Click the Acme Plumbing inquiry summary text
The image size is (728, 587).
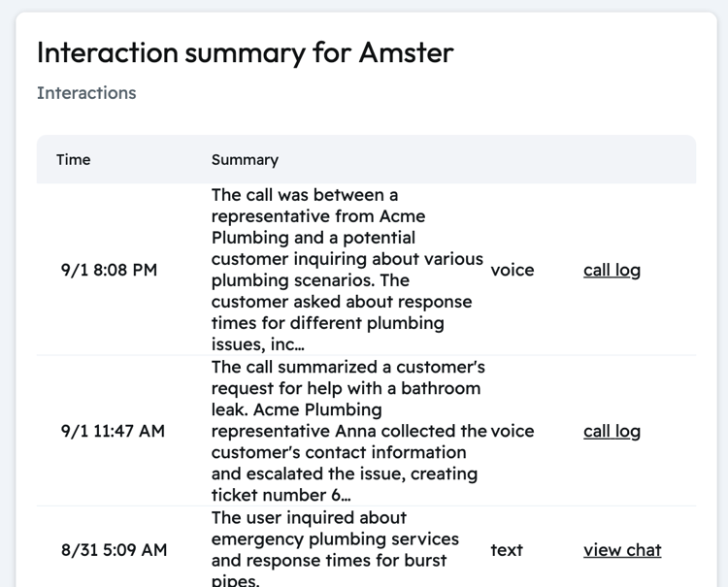pyautogui.click(x=347, y=270)
